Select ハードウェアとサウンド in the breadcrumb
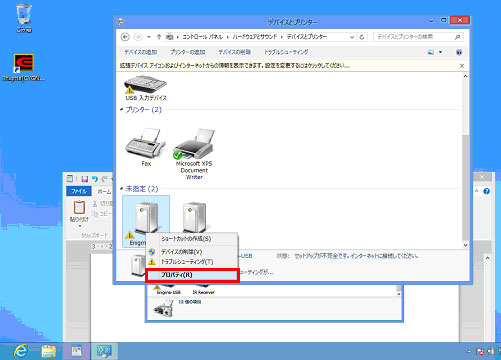This screenshot has height=360, width=501. (x=255, y=37)
